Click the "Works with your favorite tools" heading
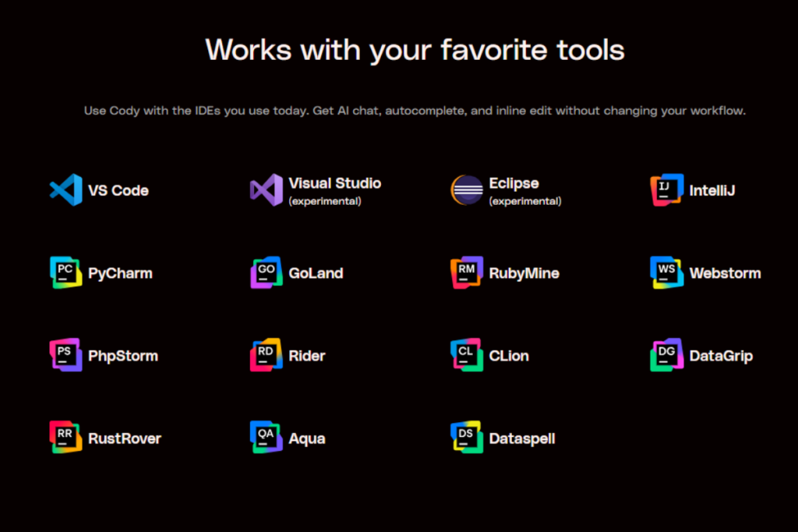798x532 pixels. click(415, 51)
